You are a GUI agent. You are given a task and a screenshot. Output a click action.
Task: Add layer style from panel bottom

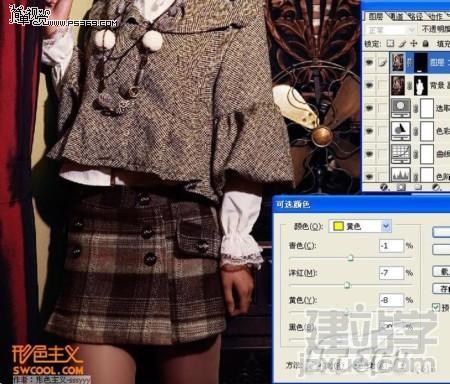384,188
